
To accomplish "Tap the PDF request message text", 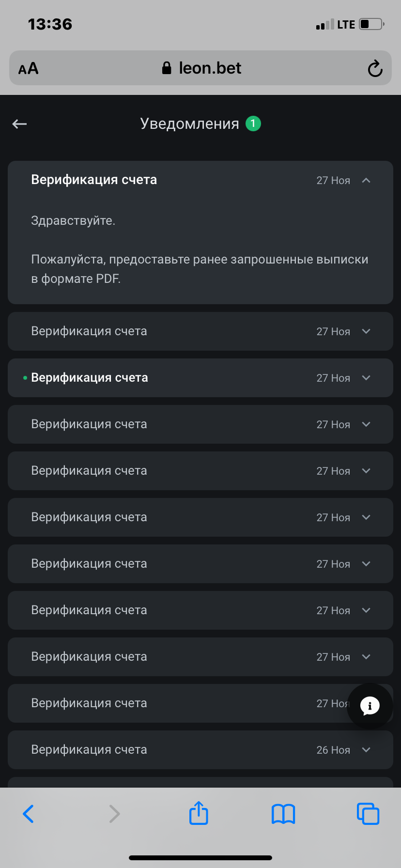I will coord(200,269).
